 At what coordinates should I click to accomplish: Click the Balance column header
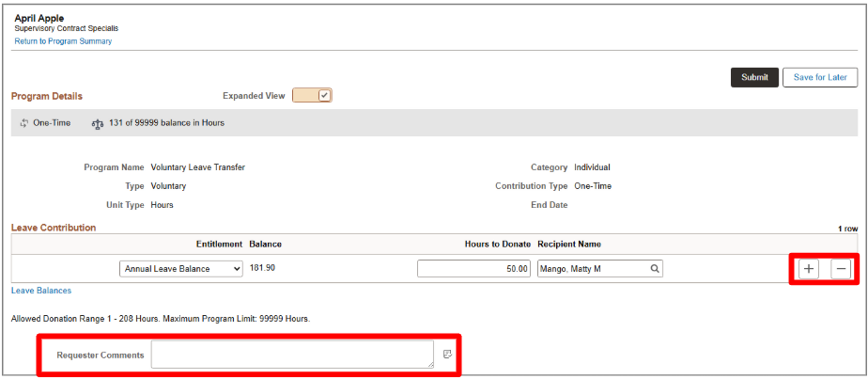[265, 245]
